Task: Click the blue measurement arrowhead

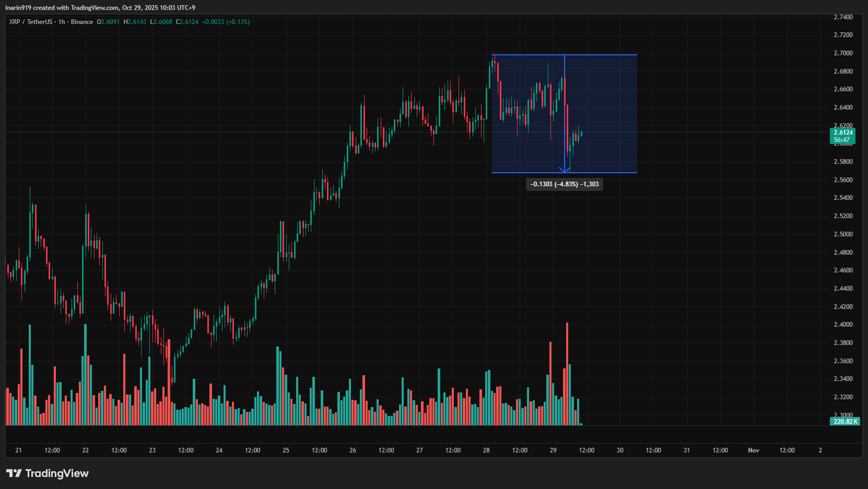Action: pyautogui.click(x=565, y=170)
